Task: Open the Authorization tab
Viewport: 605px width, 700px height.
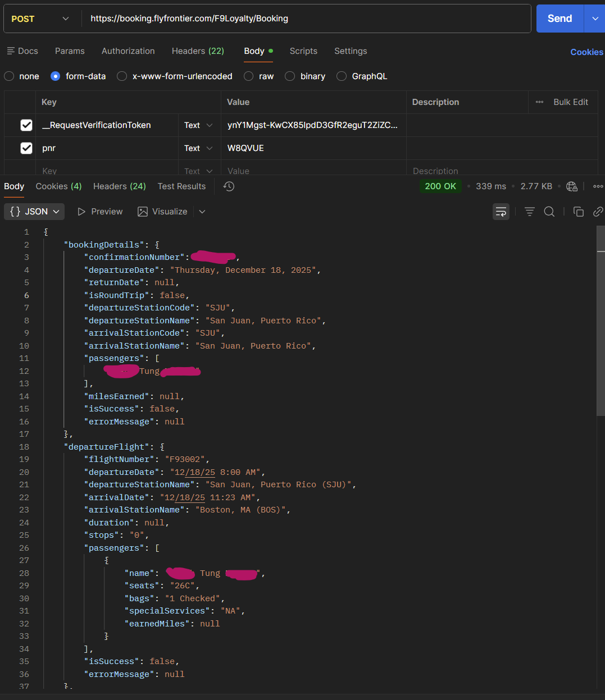Action: [128, 51]
